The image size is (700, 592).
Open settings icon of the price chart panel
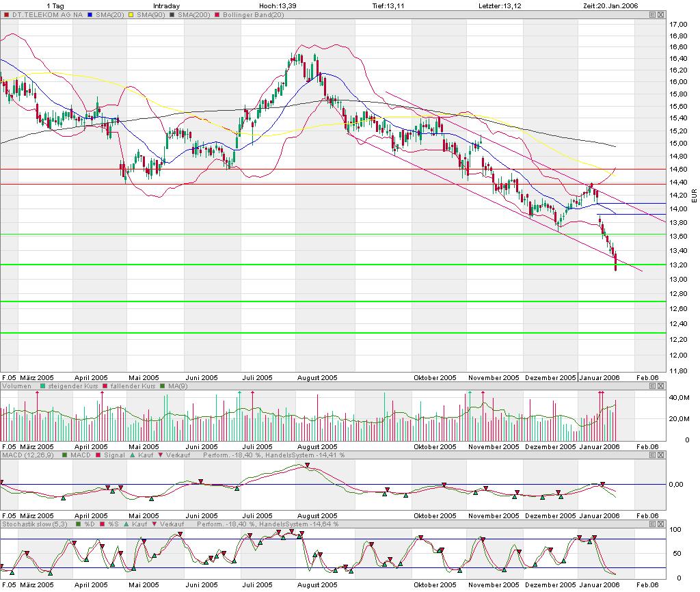pyautogui.click(x=652, y=15)
